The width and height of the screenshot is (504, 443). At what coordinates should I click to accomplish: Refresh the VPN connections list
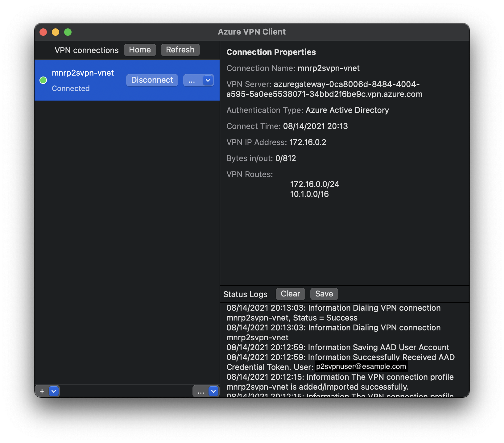[x=180, y=50]
